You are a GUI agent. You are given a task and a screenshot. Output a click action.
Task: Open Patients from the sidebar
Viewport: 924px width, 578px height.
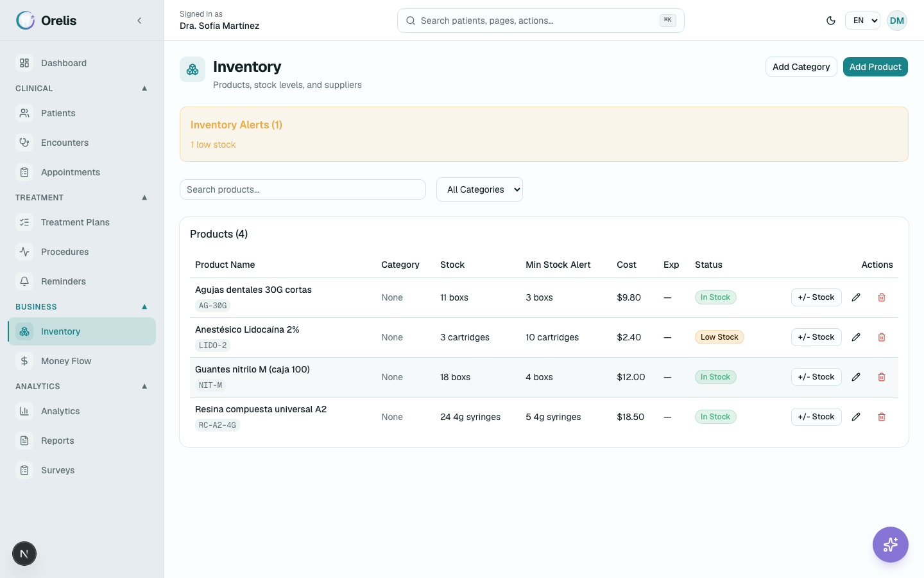[82, 113]
